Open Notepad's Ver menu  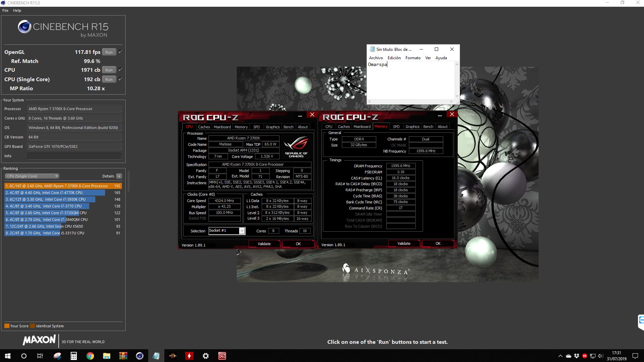click(x=428, y=58)
